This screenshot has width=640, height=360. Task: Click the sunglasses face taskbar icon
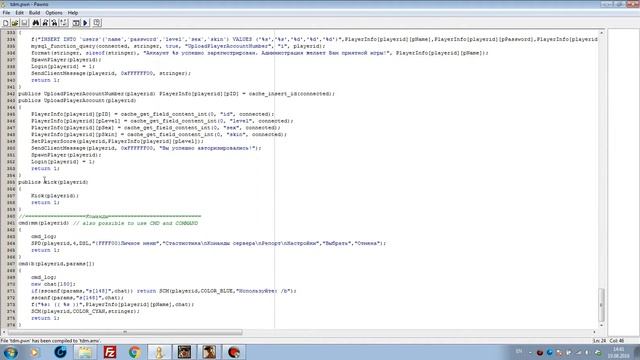pyautogui.click(x=184, y=352)
